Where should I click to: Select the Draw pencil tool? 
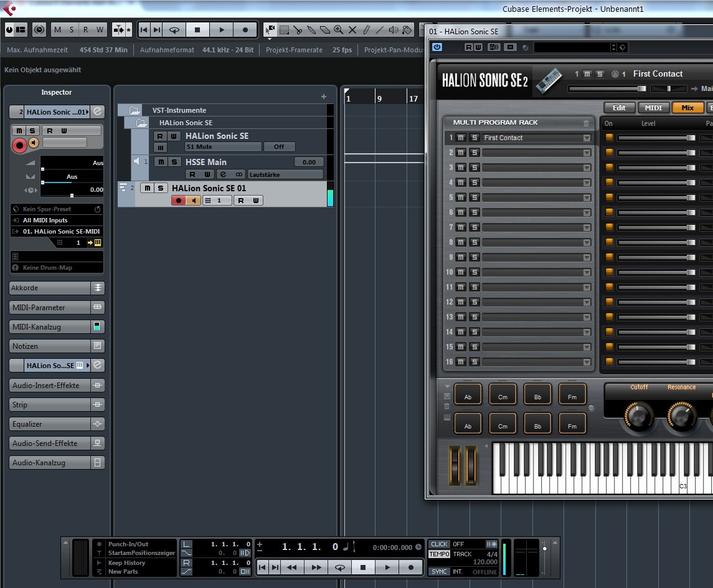pyautogui.click(x=366, y=30)
